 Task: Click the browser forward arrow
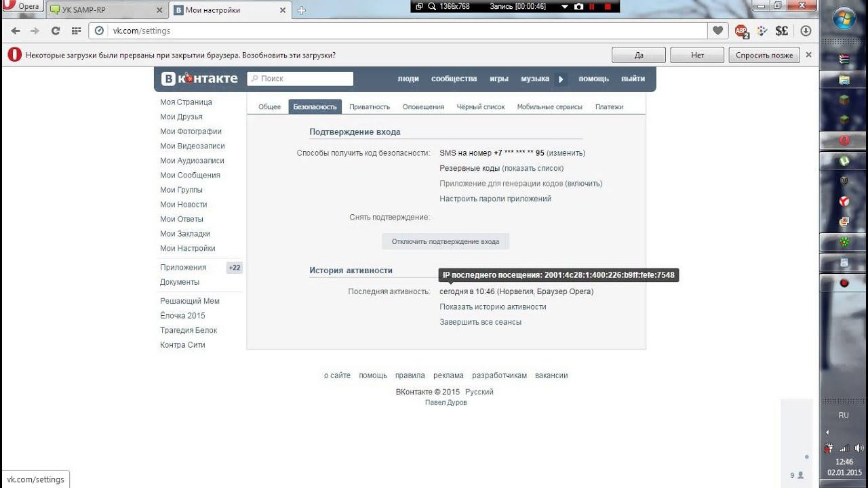(x=35, y=30)
